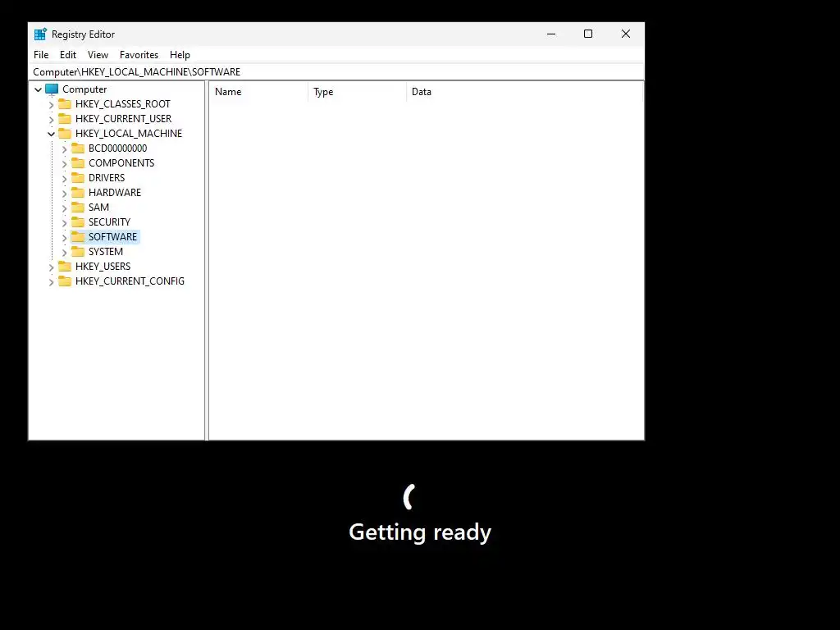Click the Type column header
Viewport: 840px width, 630px height.
(x=358, y=92)
